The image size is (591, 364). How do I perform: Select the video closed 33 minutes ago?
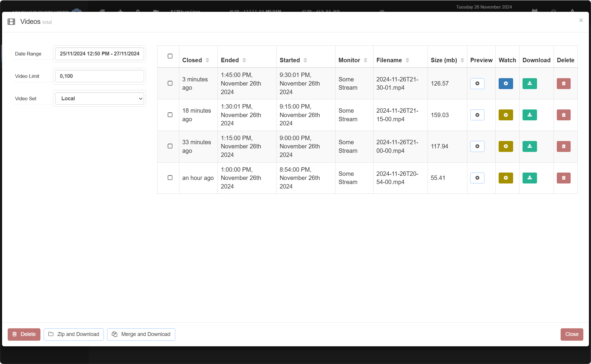pos(170,146)
